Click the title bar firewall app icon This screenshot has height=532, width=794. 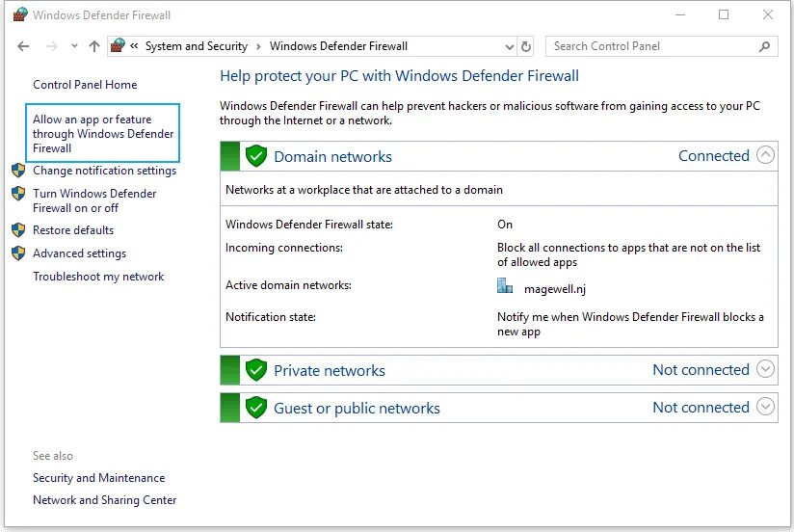pyautogui.click(x=20, y=14)
